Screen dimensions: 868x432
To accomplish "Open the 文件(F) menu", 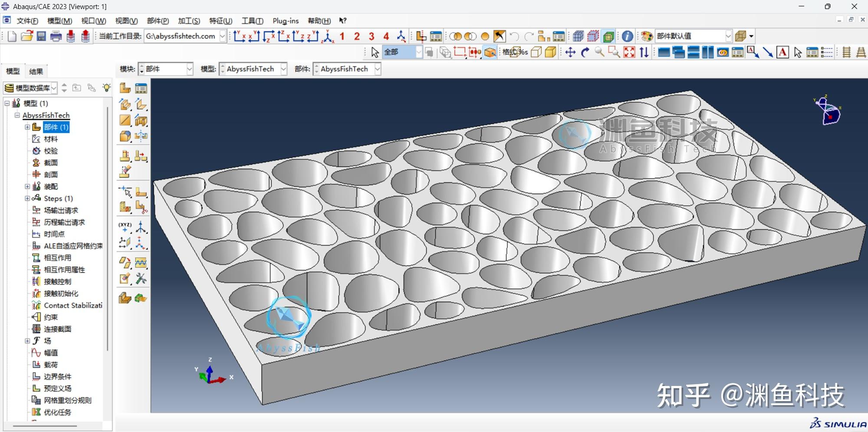I will [x=27, y=21].
